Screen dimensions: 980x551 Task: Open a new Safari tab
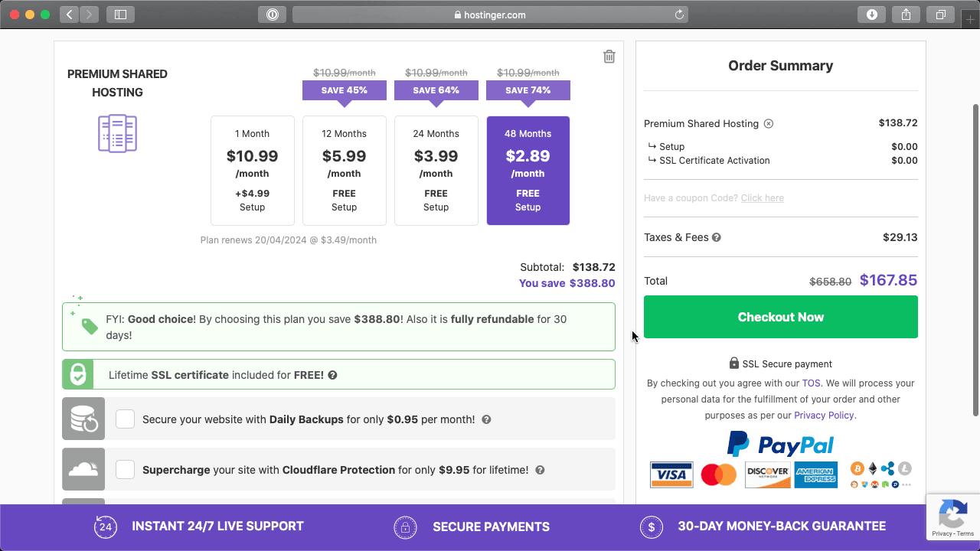coord(971,19)
